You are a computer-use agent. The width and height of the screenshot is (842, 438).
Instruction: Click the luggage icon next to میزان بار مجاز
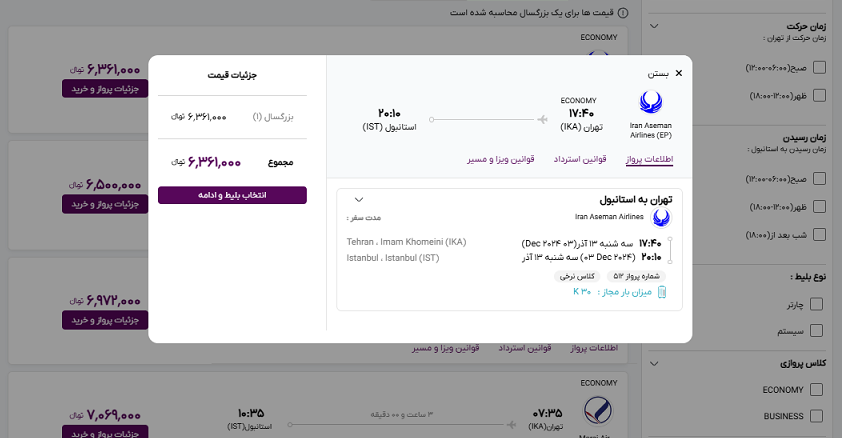662,292
